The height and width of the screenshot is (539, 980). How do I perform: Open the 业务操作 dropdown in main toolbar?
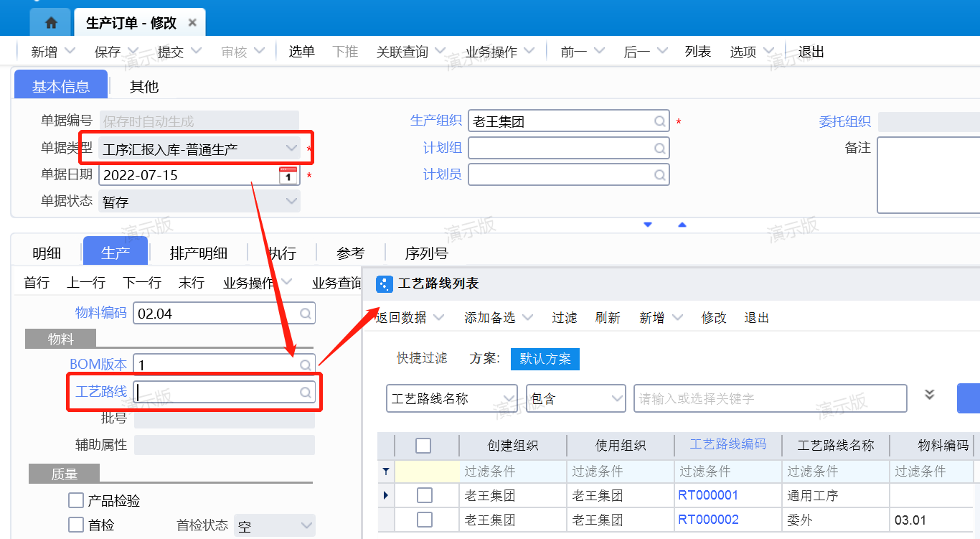(x=529, y=51)
